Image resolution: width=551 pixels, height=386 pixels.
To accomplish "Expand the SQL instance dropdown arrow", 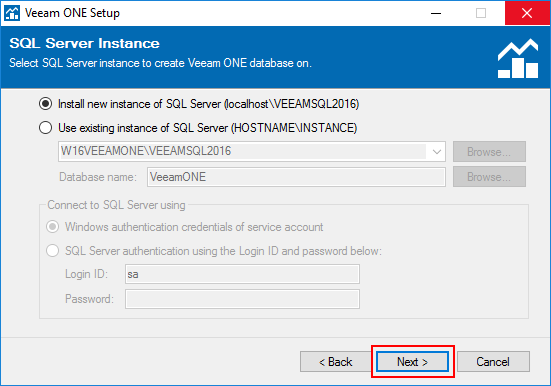I will (x=437, y=152).
